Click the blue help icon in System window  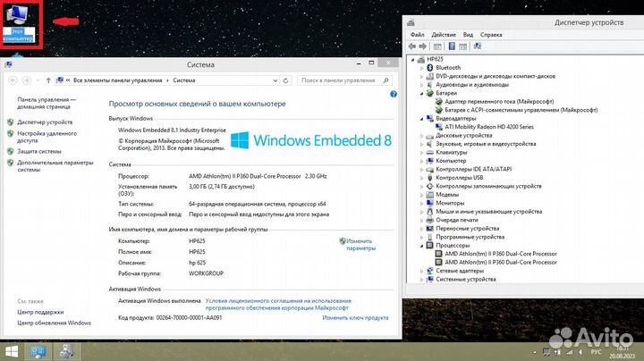[x=393, y=94]
